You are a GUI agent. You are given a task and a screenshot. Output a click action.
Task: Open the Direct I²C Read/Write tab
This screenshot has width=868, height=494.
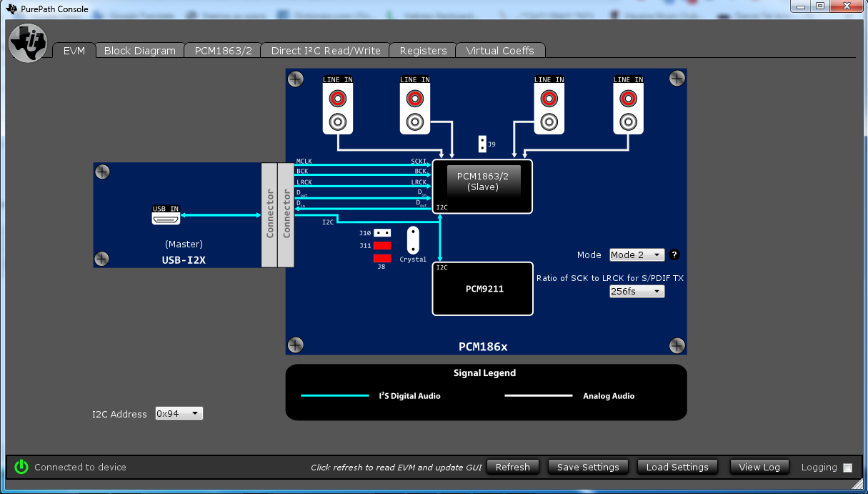click(326, 51)
